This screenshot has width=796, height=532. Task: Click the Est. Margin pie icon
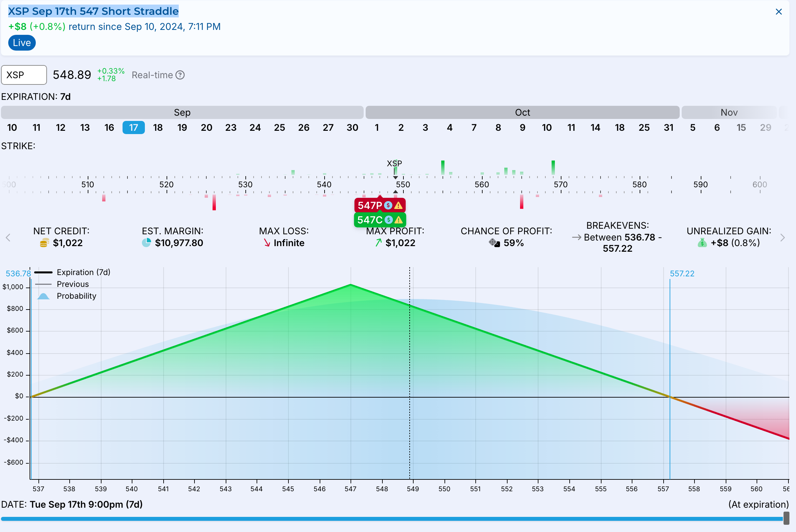[146, 243]
